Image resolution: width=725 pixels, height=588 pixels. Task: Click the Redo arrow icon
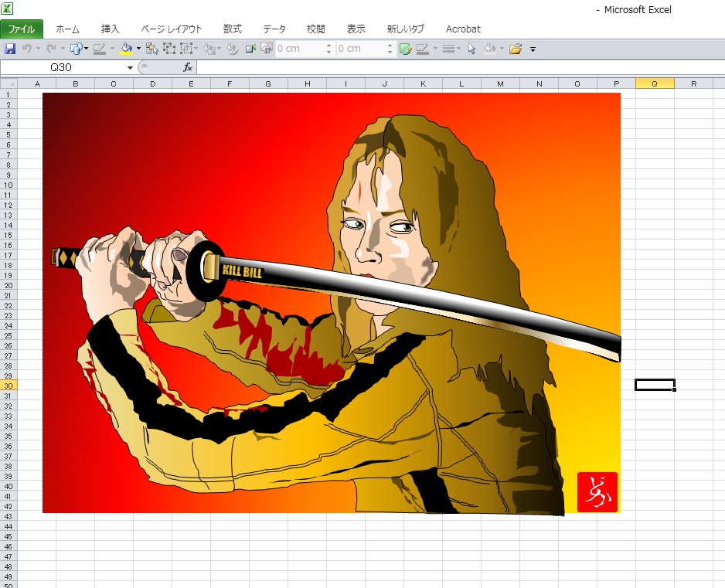51,49
